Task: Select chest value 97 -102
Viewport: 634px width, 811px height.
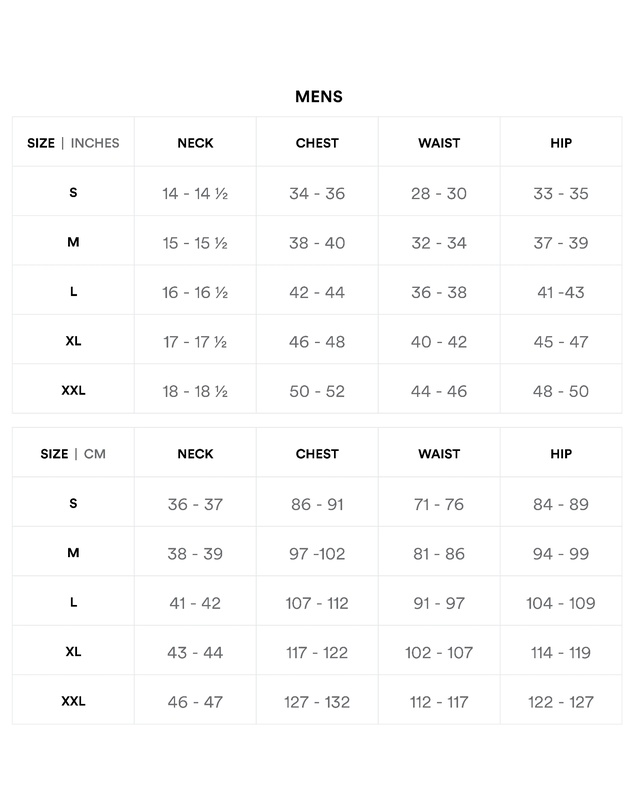Action: [x=317, y=554]
